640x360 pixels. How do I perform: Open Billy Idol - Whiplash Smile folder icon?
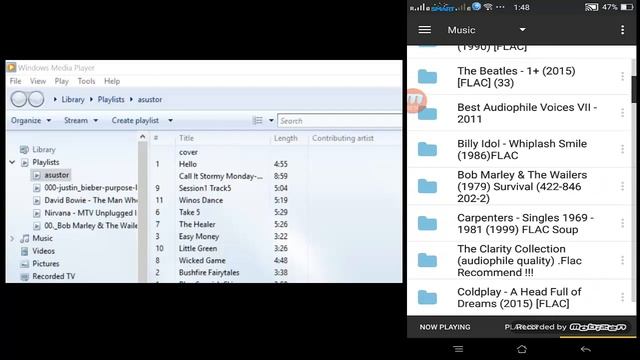(427, 149)
